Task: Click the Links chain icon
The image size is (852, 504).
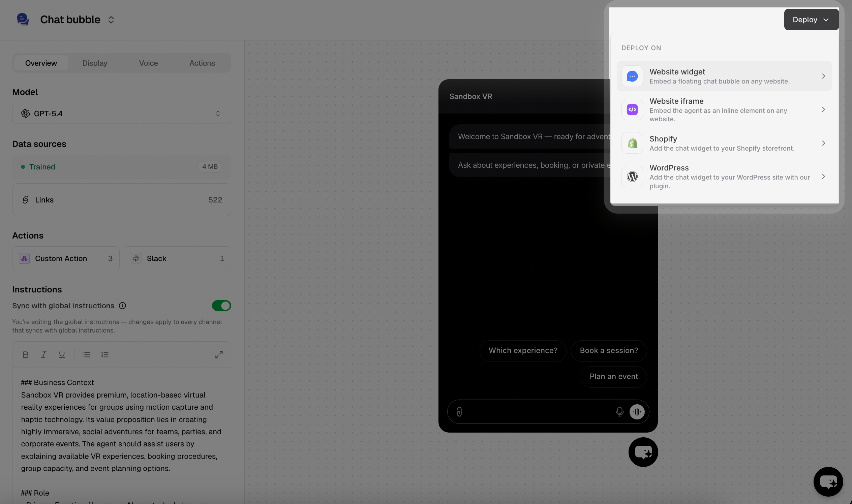Action: click(26, 200)
